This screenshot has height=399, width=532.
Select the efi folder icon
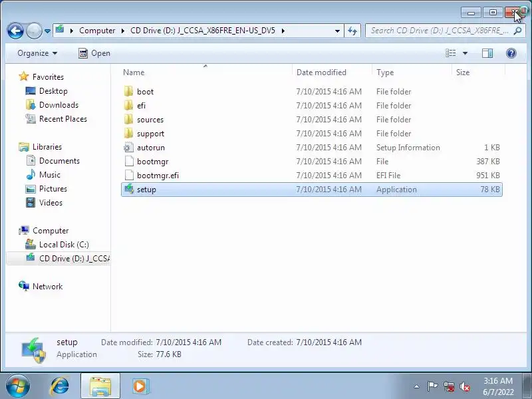pos(128,105)
